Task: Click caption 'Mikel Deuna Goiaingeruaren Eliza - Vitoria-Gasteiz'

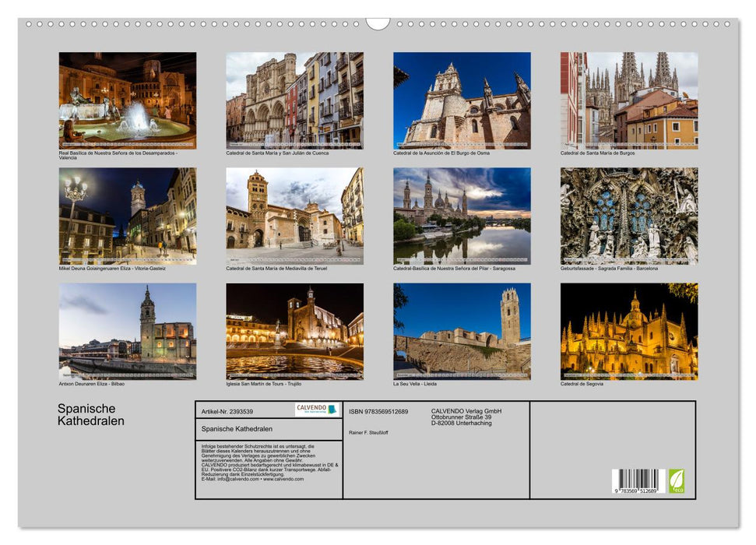Action: pos(112,268)
